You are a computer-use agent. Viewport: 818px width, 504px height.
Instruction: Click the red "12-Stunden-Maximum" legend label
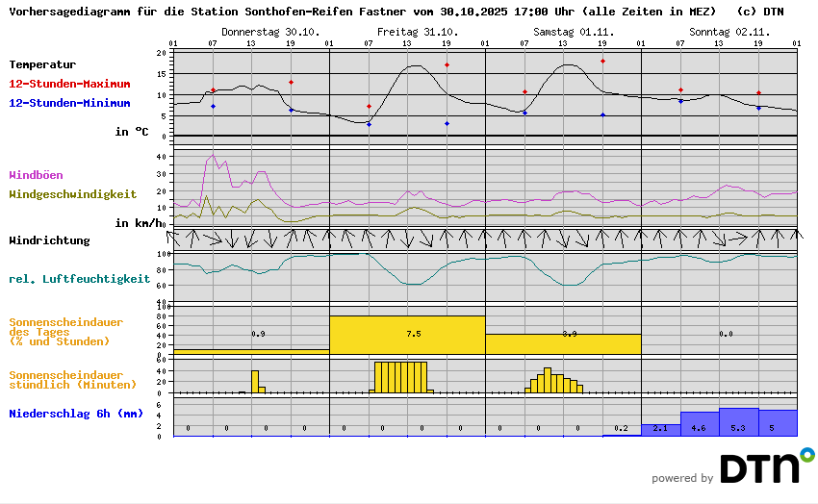tap(69, 84)
